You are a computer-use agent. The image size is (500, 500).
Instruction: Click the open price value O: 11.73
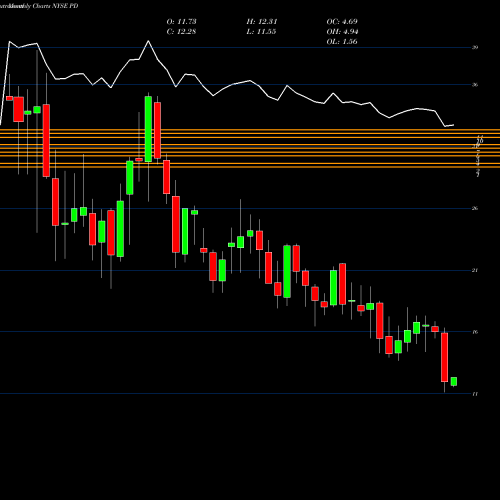(x=181, y=22)
